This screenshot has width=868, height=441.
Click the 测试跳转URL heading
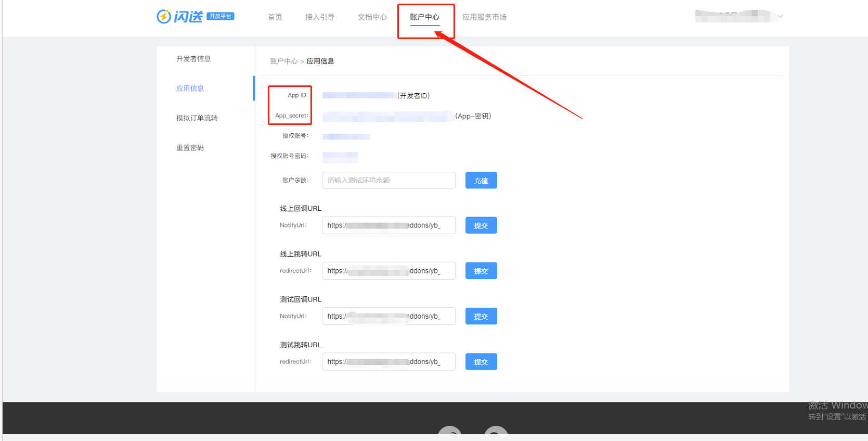pyautogui.click(x=301, y=345)
